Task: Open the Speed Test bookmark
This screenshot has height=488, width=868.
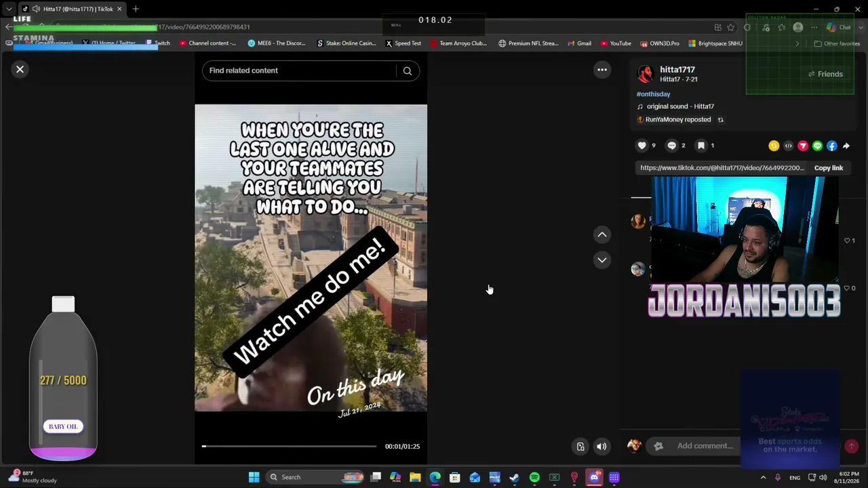Action: (403, 43)
